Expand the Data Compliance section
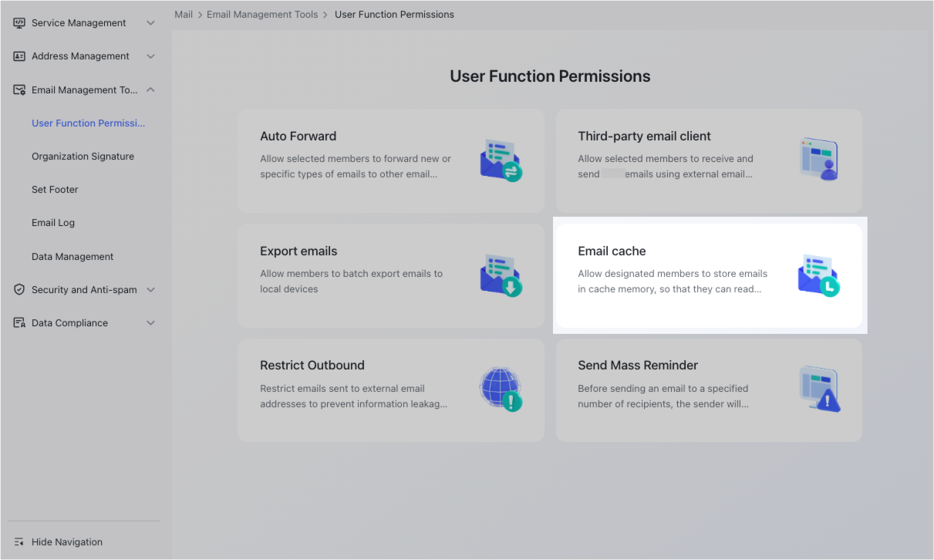The image size is (934, 560). [x=151, y=322]
